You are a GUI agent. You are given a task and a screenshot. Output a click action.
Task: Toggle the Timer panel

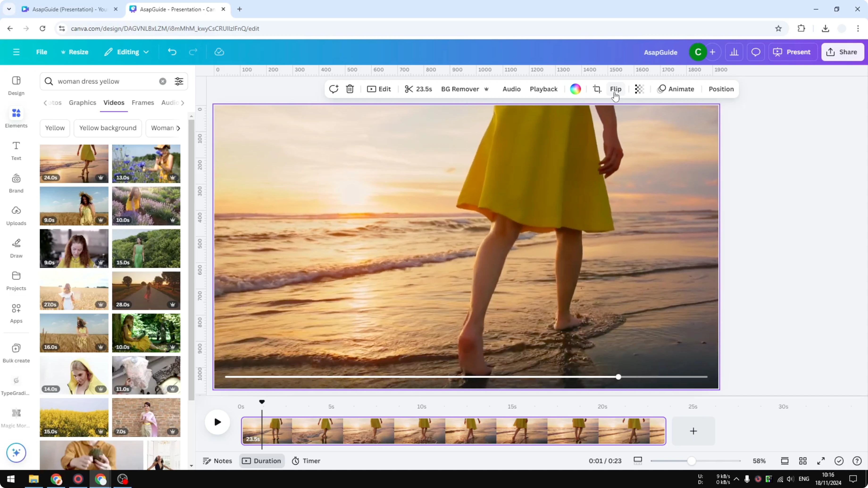(x=306, y=461)
